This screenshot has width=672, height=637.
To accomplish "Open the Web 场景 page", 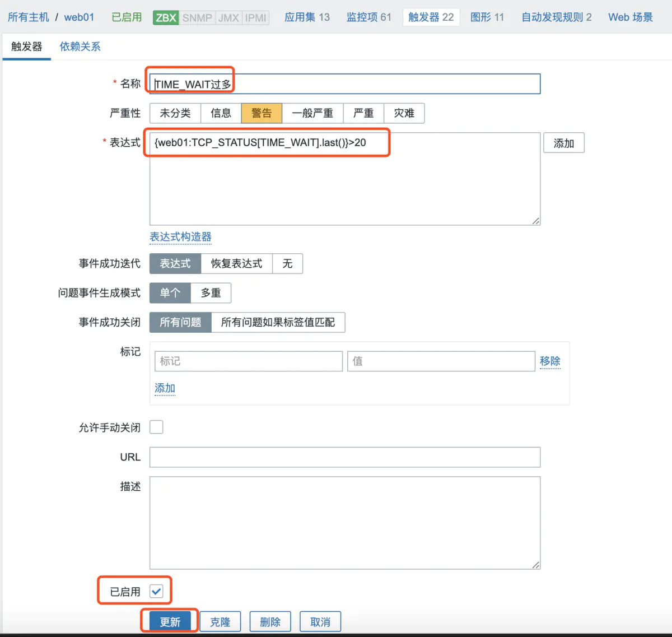I will [629, 17].
